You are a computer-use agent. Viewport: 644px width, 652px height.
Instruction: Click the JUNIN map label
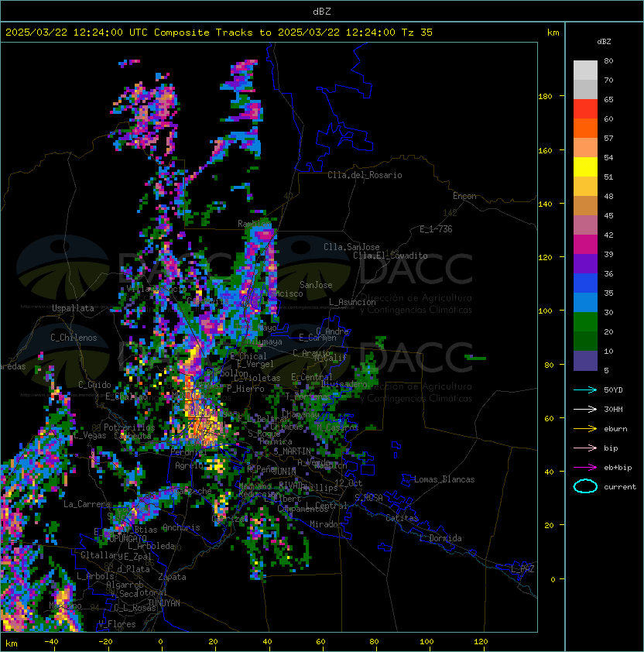[x=284, y=471]
